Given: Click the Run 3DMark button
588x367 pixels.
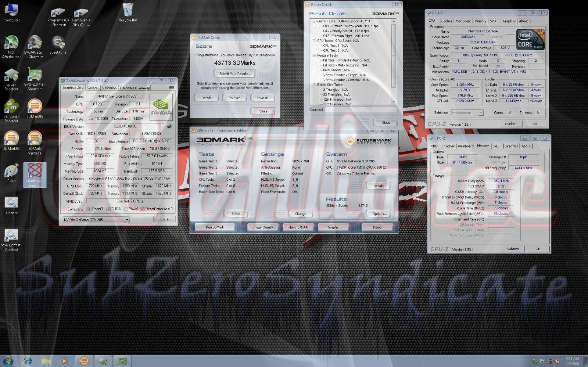Looking at the screenshot, I should click(x=215, y=227).
